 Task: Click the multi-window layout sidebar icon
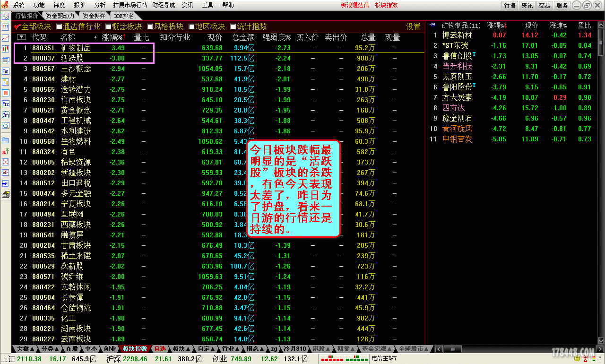click(6, 60)
